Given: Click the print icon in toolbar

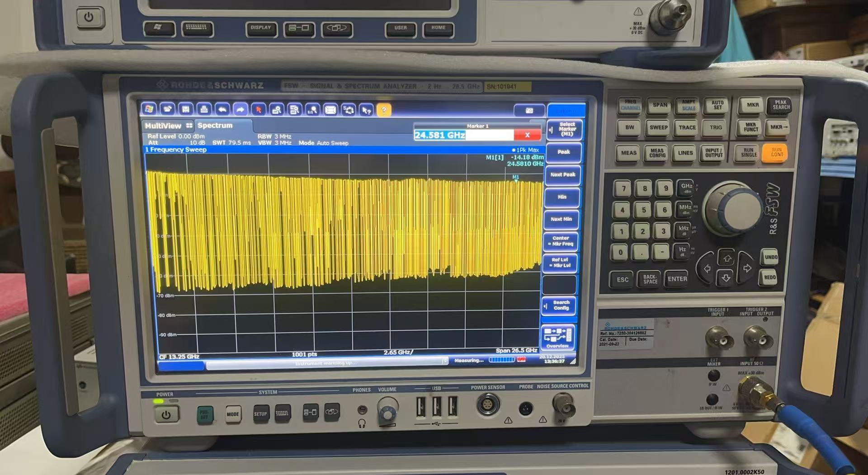Looking at the screenshot, I should coord(204,109).
